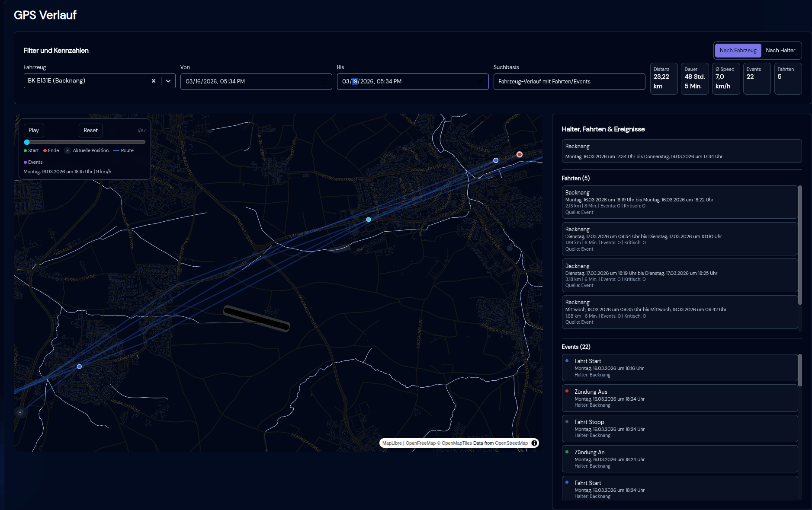Reset the route playback
This screenshot has height=510, width=812.
click(x=90, y=130)
